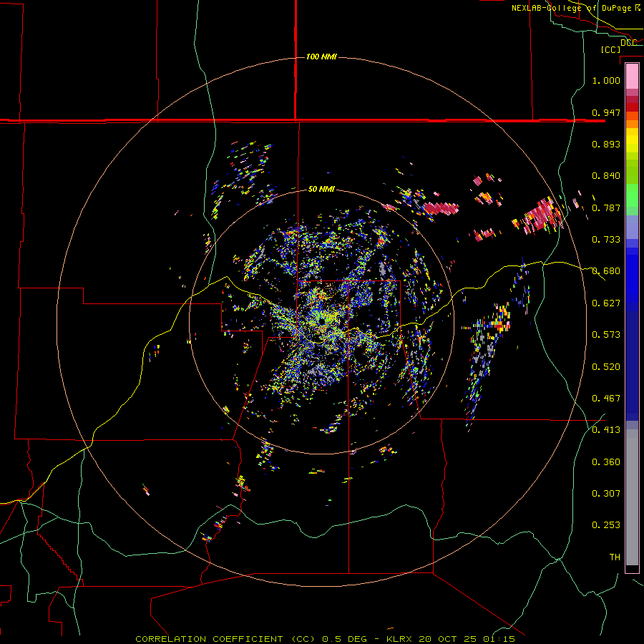The height and width of the screenshot is (644, 644).
Task: Select the 0.413 scale value
Action: (x=606, y=430)
